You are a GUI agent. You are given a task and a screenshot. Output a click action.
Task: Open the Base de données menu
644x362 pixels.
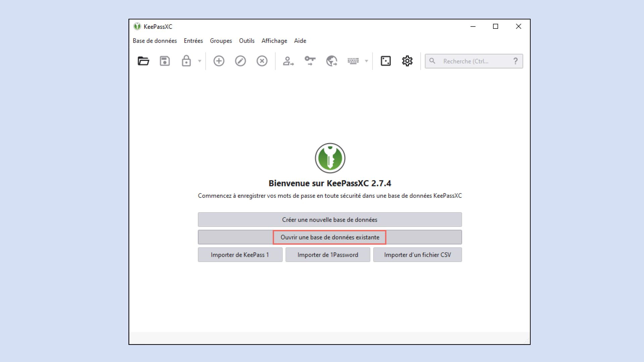155,41
